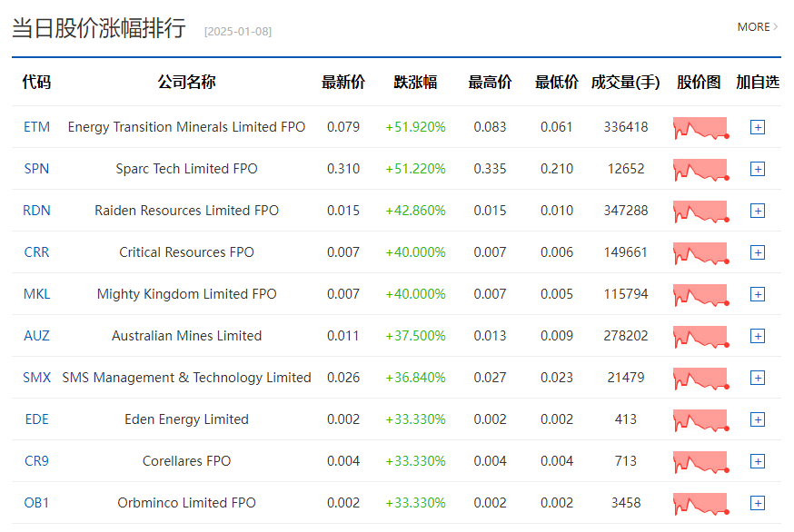
Task: Open the SMX stock code link
Action: coord(37,377)
